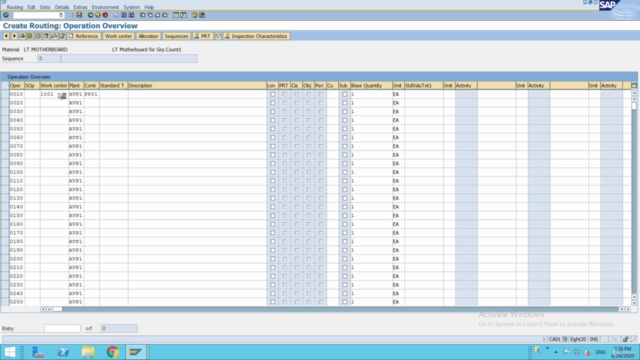
Task: Show hidden system tray icons
Action: coord(556,352)
